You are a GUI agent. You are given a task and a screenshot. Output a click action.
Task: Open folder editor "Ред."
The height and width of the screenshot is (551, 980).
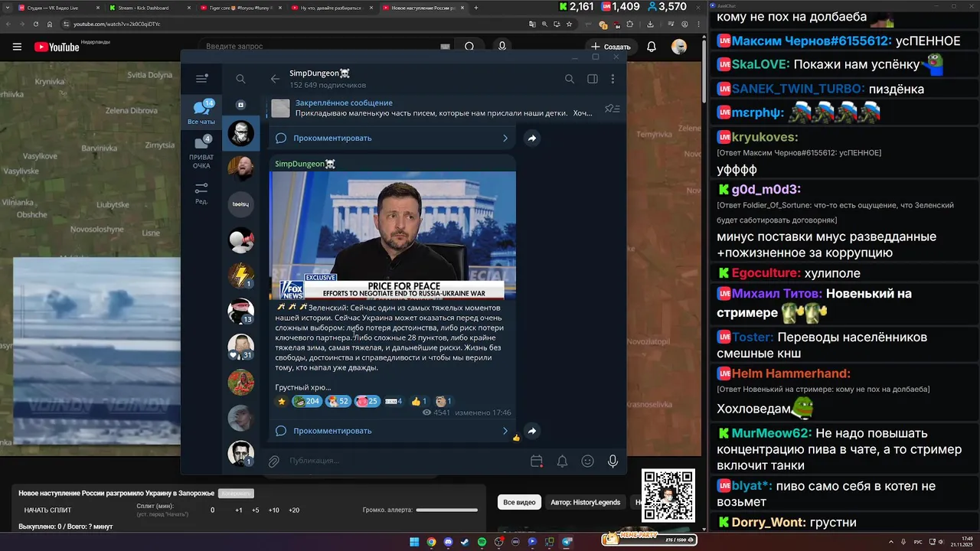coord(201,194)
